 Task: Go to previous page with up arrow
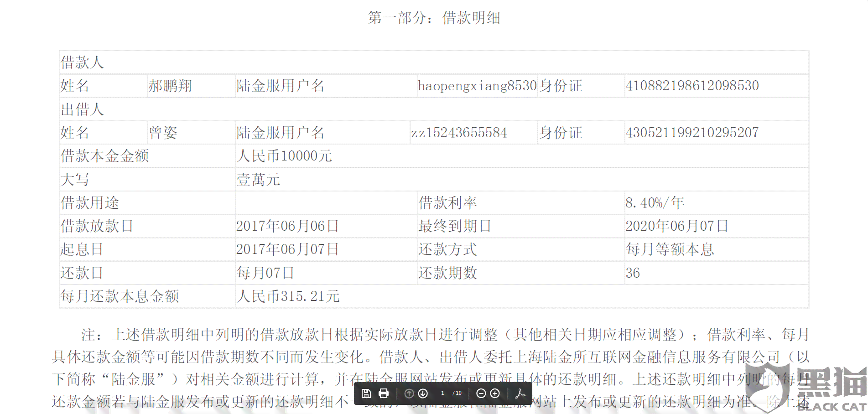pyautogui.click(x=409, y=393)
